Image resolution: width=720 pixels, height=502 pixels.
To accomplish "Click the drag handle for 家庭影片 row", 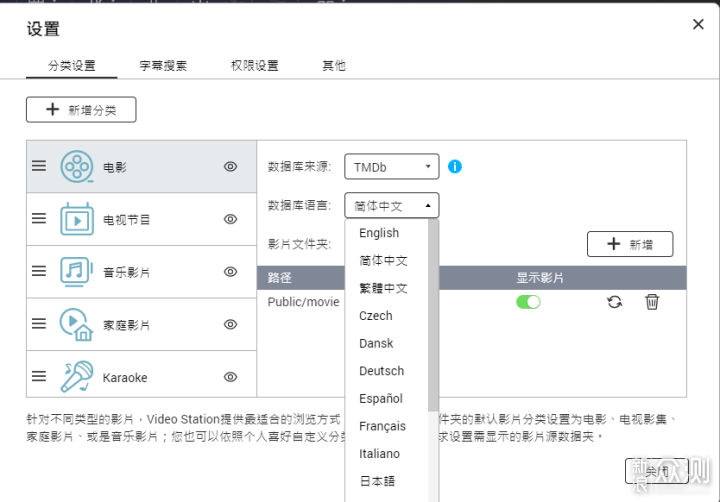I will (x=39, y=324).
